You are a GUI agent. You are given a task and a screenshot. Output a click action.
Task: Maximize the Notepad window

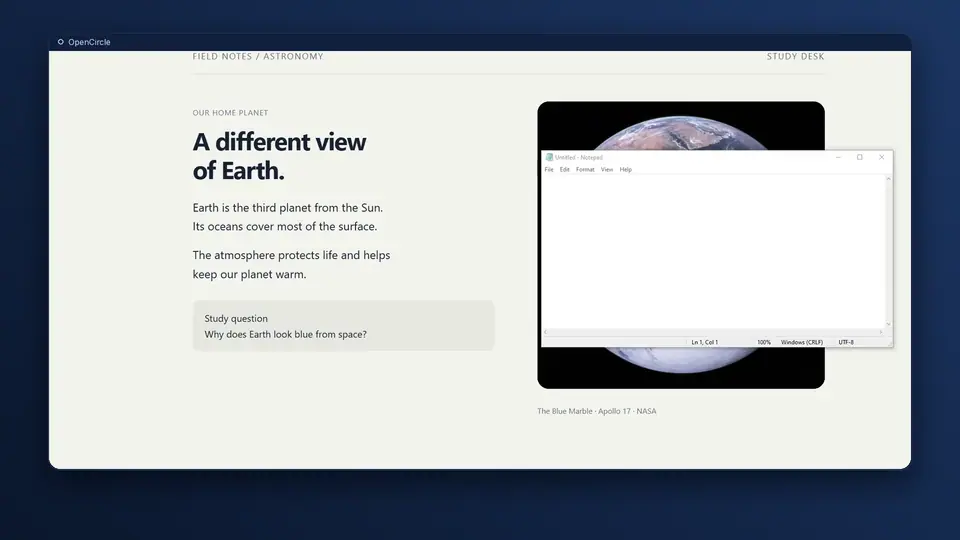860,157
